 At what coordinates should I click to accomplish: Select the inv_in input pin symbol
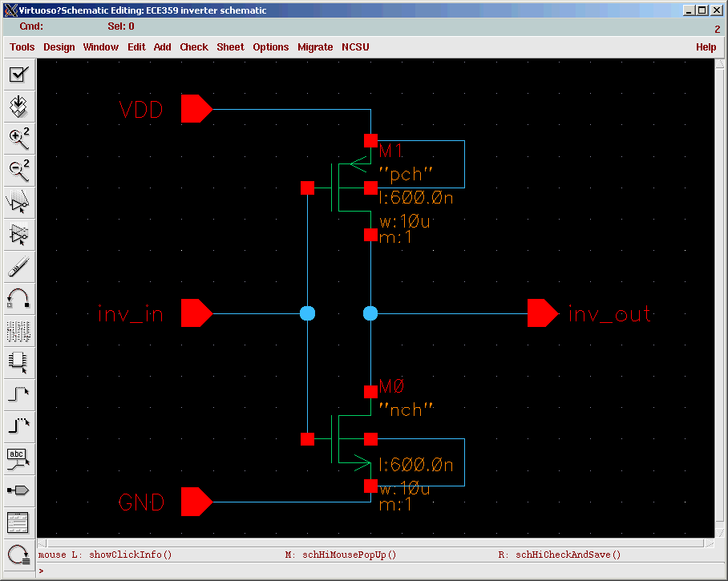pos(197,313)
